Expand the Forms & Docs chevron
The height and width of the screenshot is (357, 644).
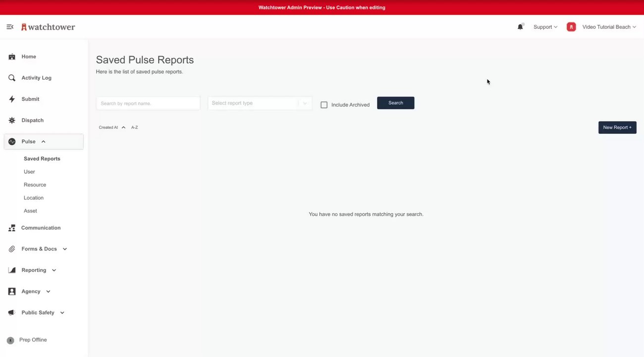(x=65, y=249)
